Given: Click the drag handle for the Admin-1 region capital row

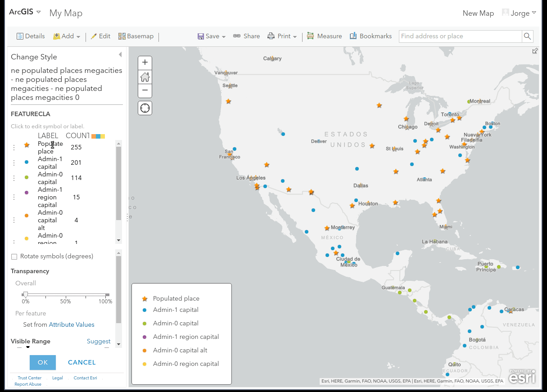Looking at the screenshot, I should point(14,197).
